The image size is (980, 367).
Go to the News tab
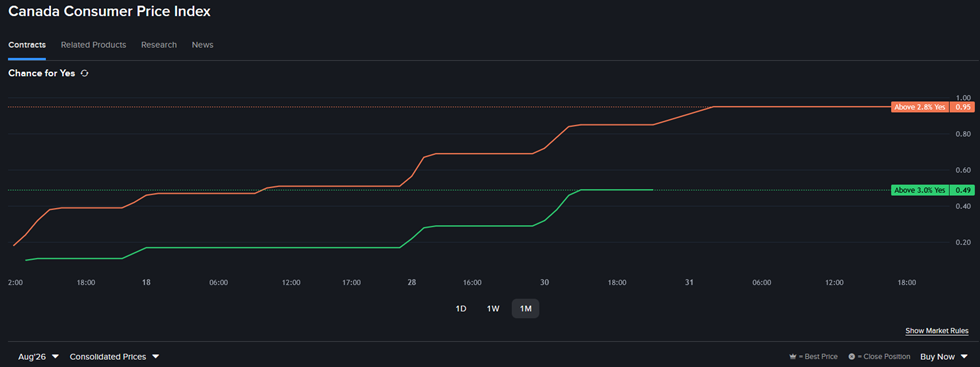[202, 45]
